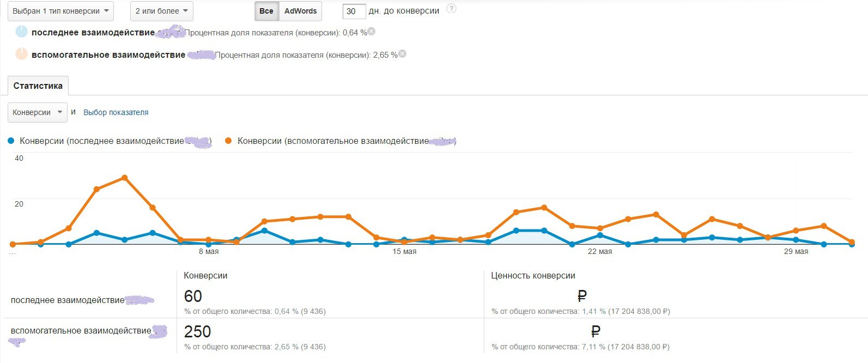
Task: Click the help question mark icon
Action: [x=451, y=9]
